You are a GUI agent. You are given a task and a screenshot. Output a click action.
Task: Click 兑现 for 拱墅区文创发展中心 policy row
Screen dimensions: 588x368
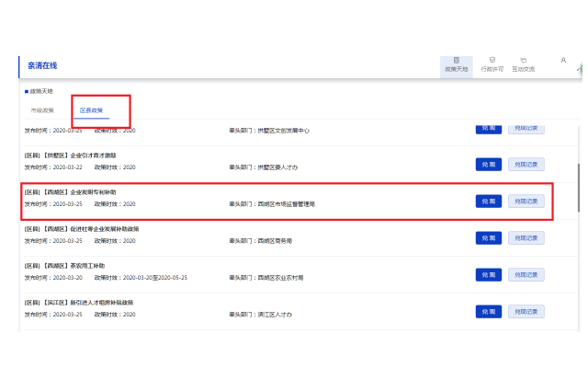click(488, 129)
